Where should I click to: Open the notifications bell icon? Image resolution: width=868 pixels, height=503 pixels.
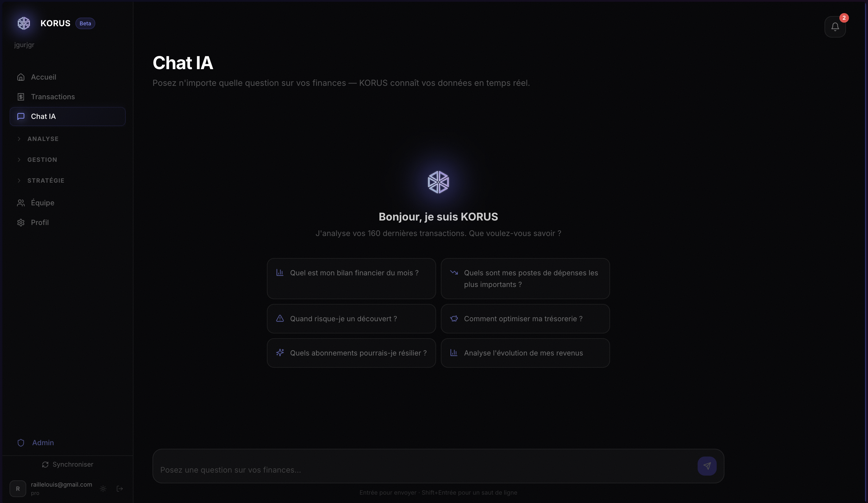pos(835,27)
